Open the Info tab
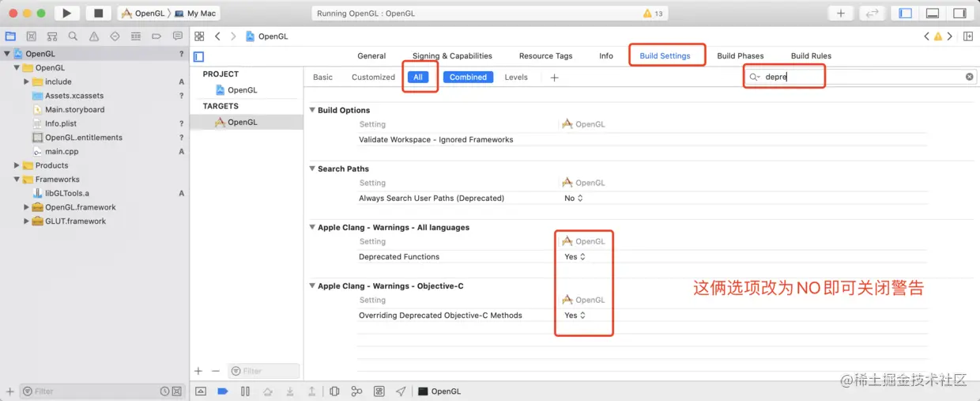Image resolution: width=980 pixels, height=401 pixels. [606, 56]
